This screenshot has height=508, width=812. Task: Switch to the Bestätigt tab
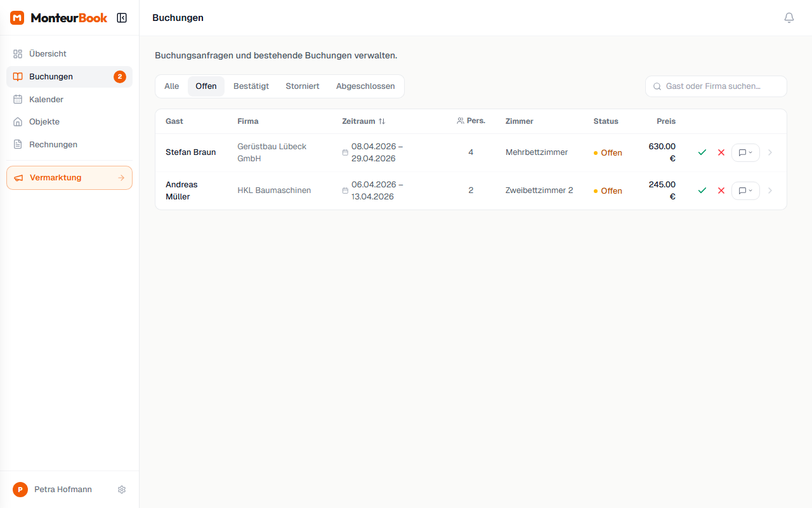[251, 86]
